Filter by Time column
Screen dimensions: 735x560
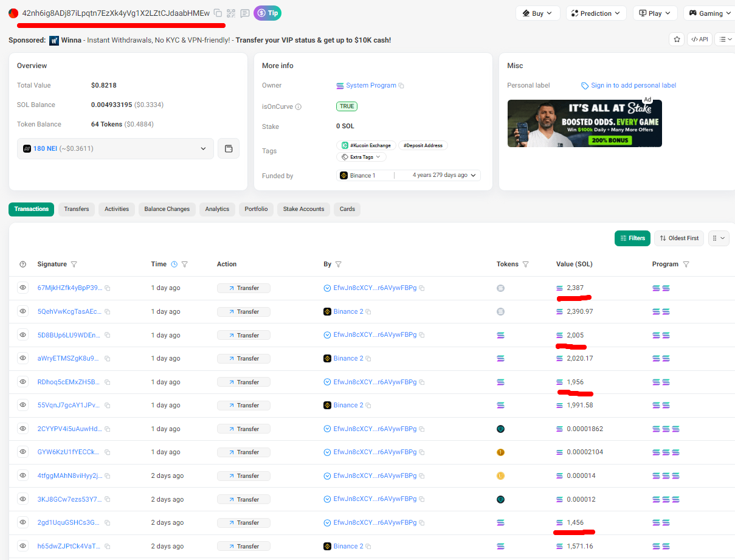click(x=185, y=264)
